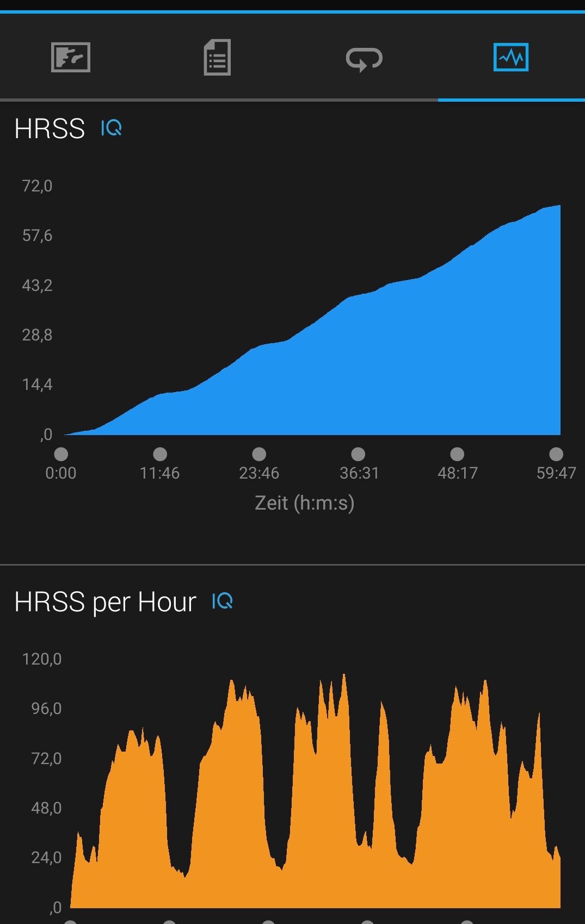Select the 36:31 time marker dot
Screen dimensions: 585x924
pos(358,454)
